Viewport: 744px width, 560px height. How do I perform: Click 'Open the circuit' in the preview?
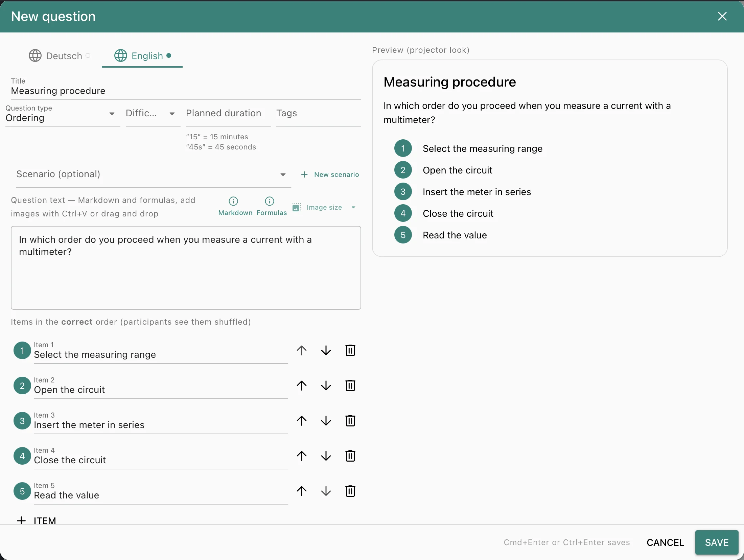click(x=458, y=170)
